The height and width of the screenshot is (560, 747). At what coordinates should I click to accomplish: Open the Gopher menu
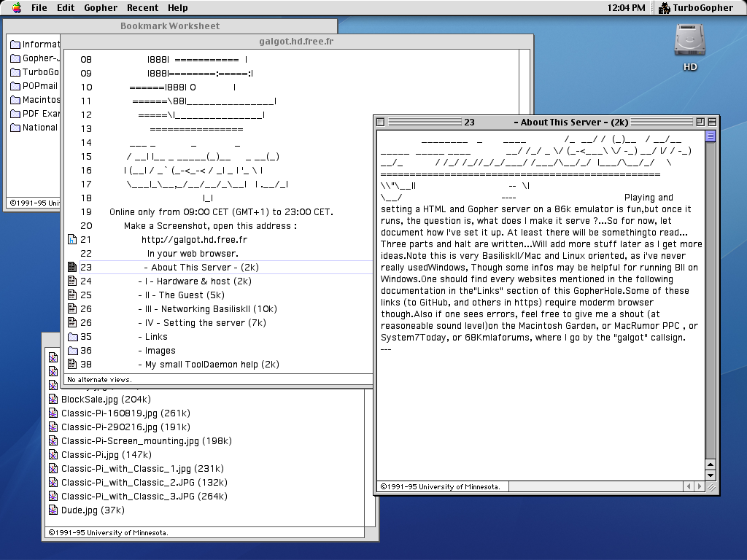[x=101, y=7]
